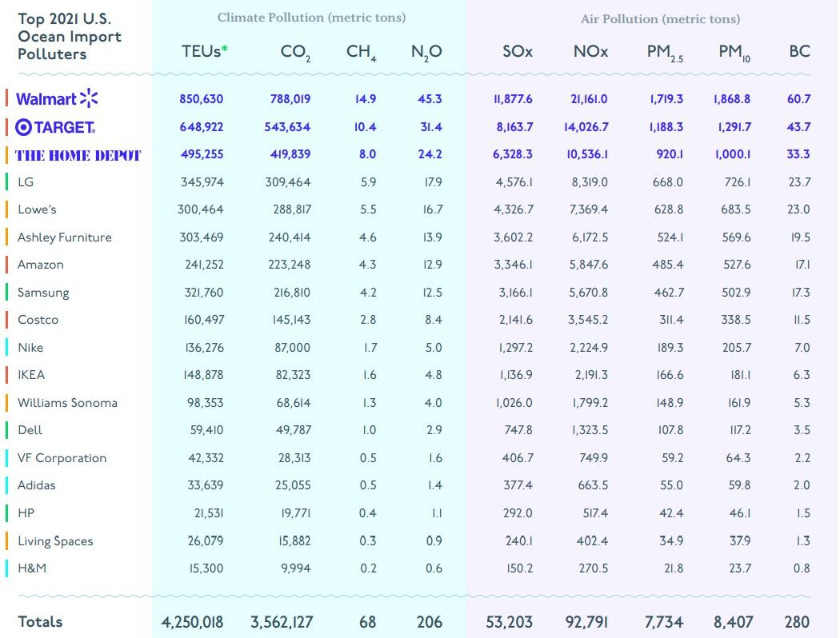This screenshot has width=840, height=638.
Task: Click the total BC value 280
Action: pyautogui.click(x=797, y=622)
